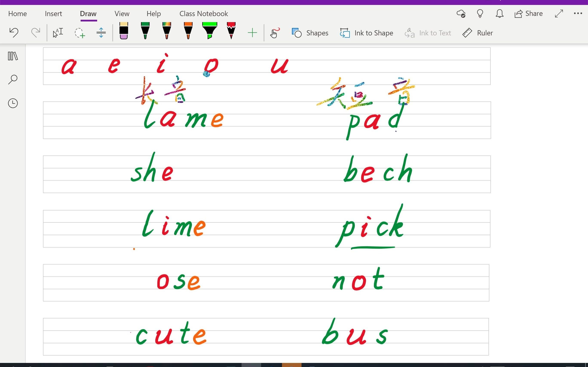Select the Ruler tool
Viewport: 588px width, 367px height.
pyautogui.click(x=477, y=33)
